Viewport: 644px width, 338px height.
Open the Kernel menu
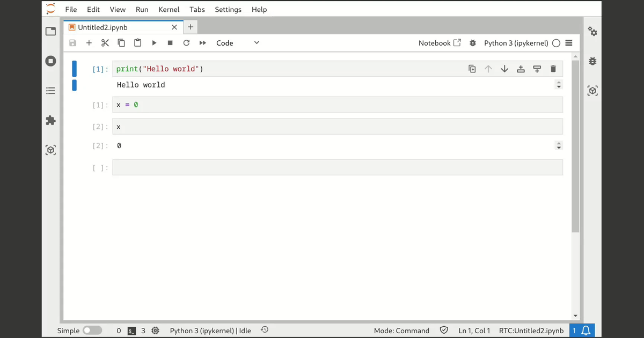click(x=169, y=9)
